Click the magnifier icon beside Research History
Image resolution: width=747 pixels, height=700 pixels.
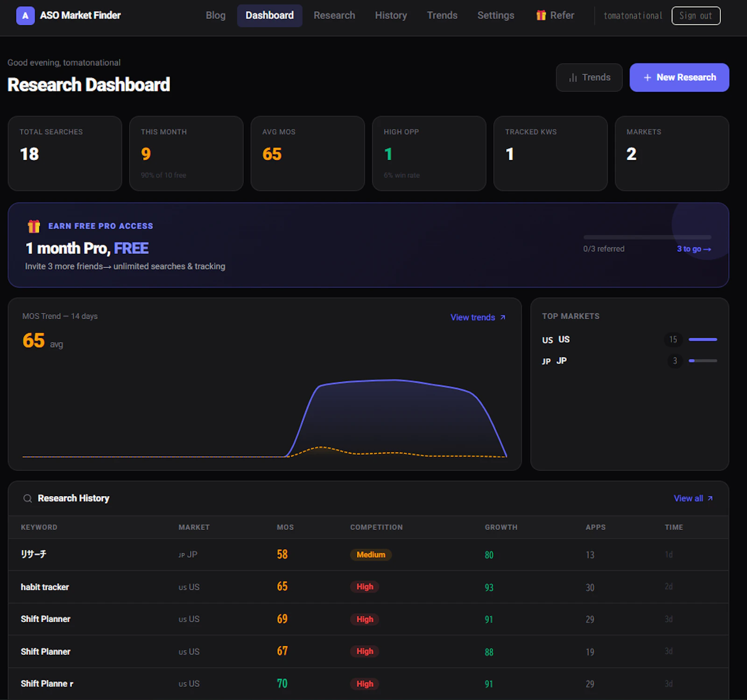pyautogui.click(x=28, y=498)
